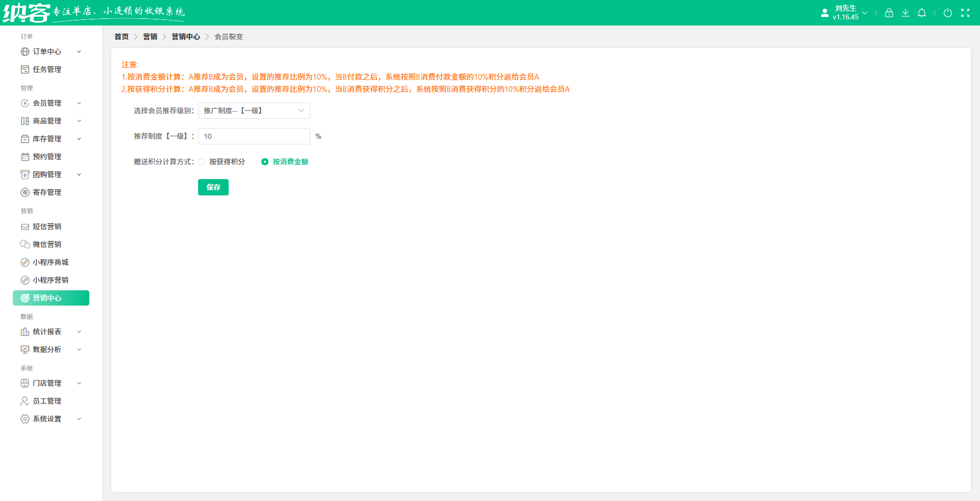Expand the 统计报表 chevron
This screenshot has width=980, height=501.
(79, 332)
